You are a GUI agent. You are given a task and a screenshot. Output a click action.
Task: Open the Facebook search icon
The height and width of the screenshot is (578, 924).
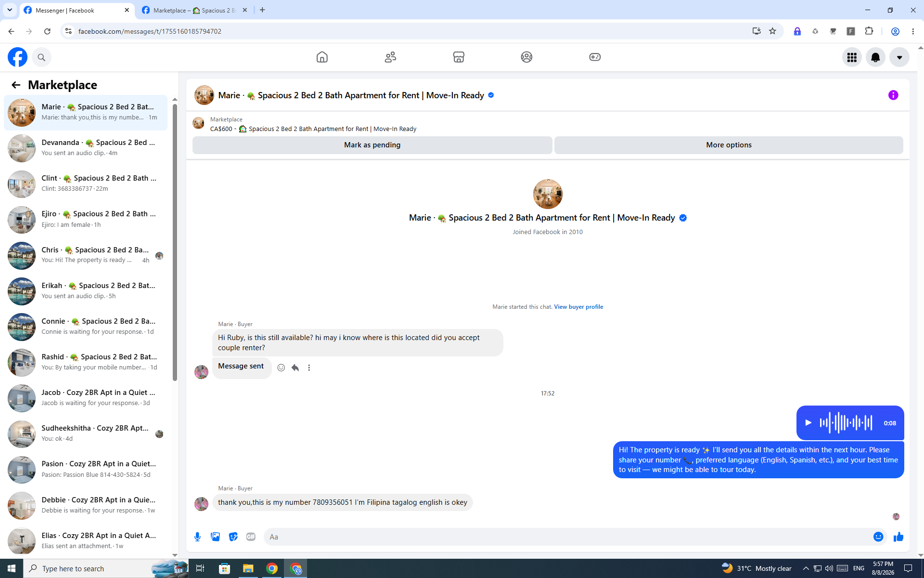coord(41,57)
